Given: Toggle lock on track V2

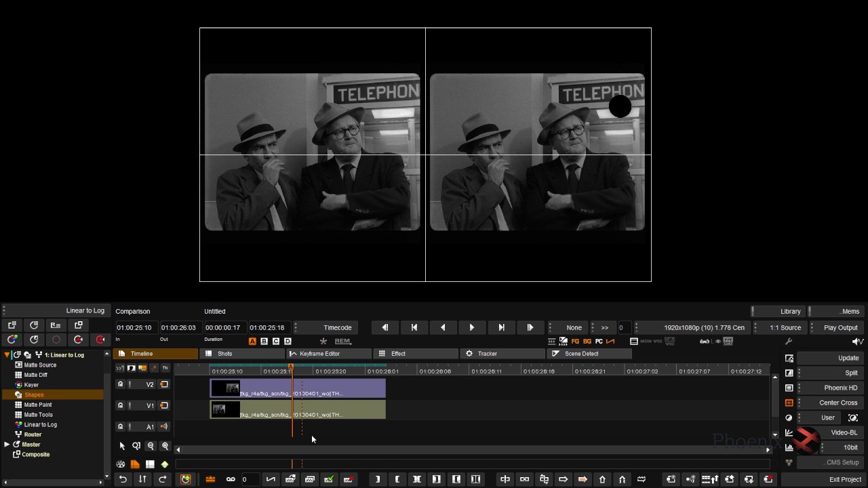Looking at the screenshot, I should [x=121, y=384].
